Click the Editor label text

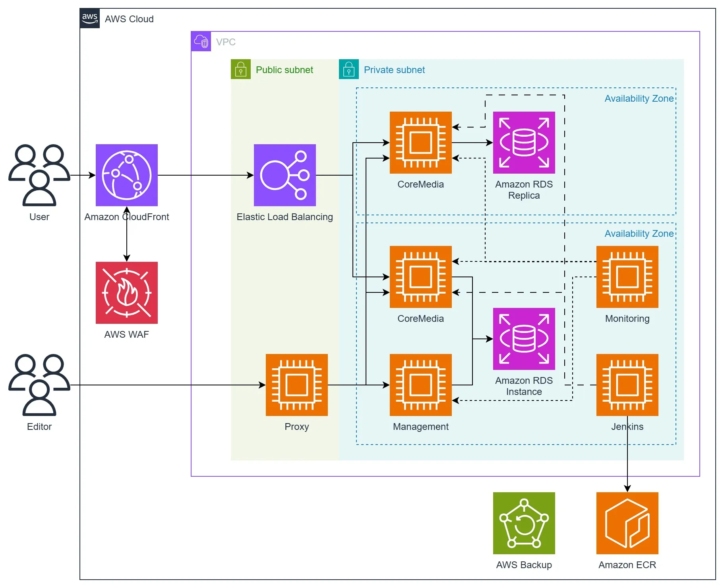point(39,427)
